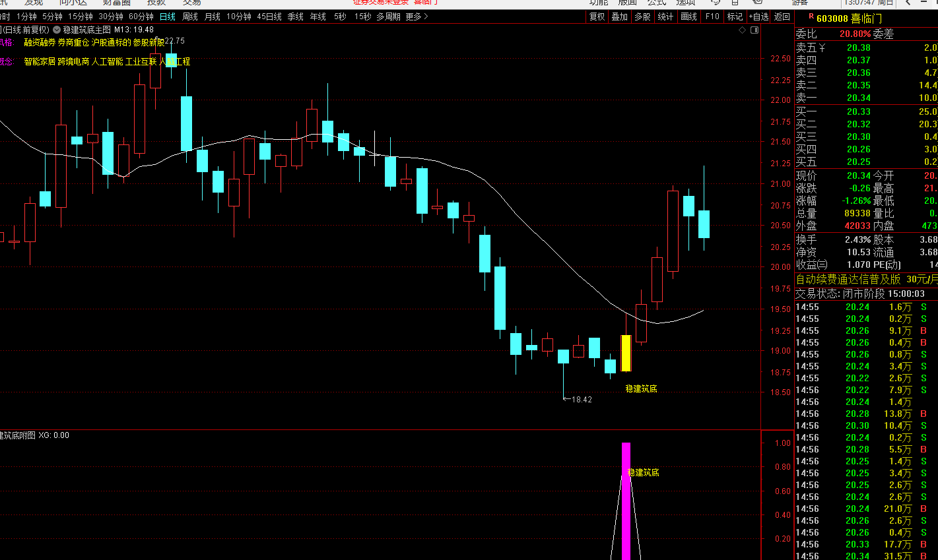Open the indicator dropdown before 稳建筑底主图
The width and height of the screenshot is (938, 560).
[56, 30]
